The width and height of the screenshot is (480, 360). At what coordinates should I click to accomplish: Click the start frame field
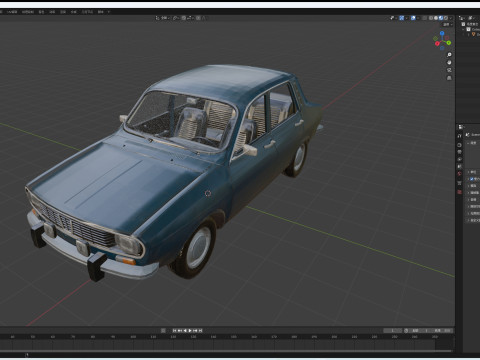click(420, 331)
